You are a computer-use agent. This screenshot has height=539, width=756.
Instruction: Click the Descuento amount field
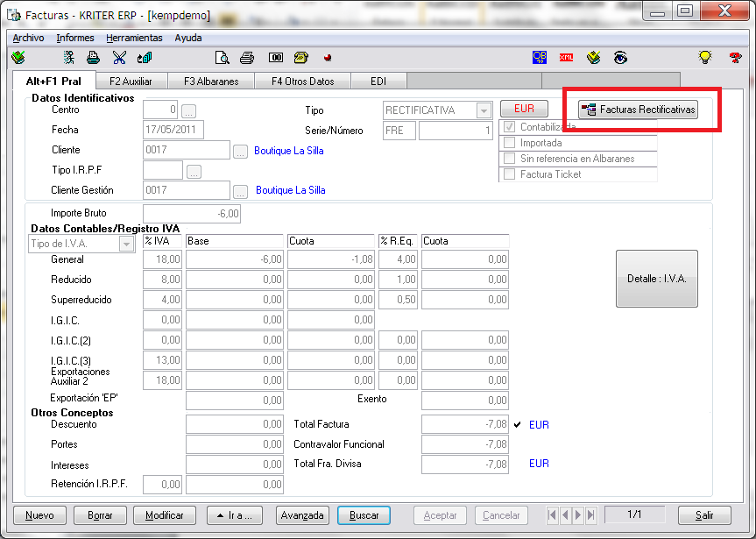tap(235, 424)
